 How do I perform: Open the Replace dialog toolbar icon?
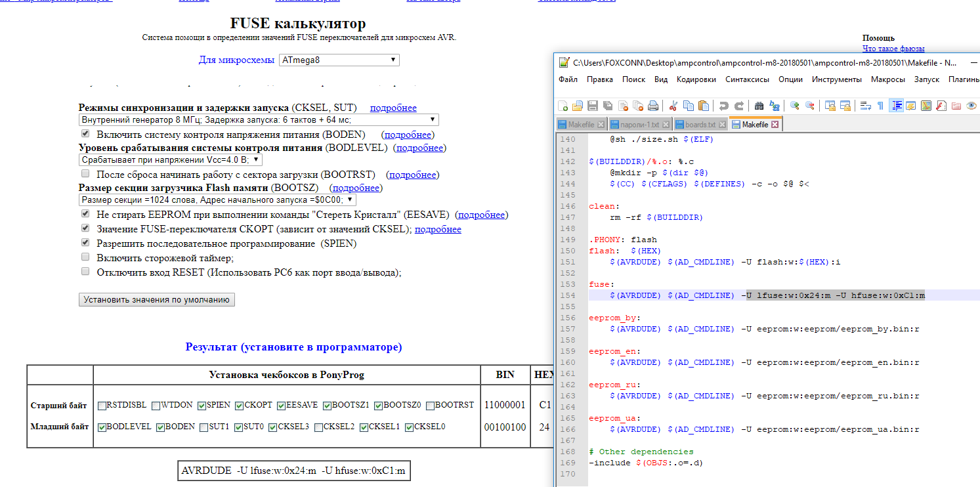coord(775,106)
